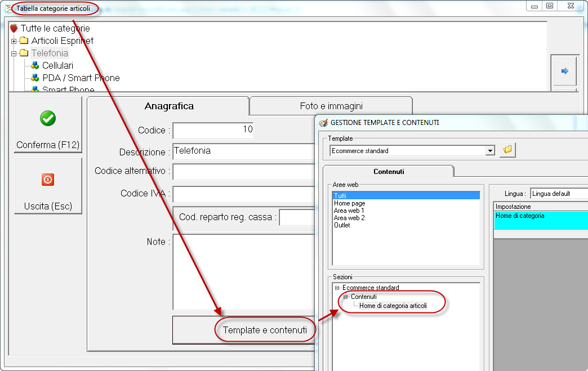This screenshot has width=588, height=371.
Task: Click the Codice IVA input field
Action: click(x=244, y=194)
